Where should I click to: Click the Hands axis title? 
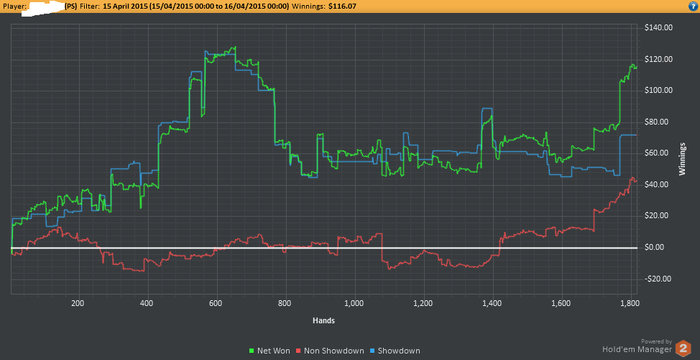[324, 320]
